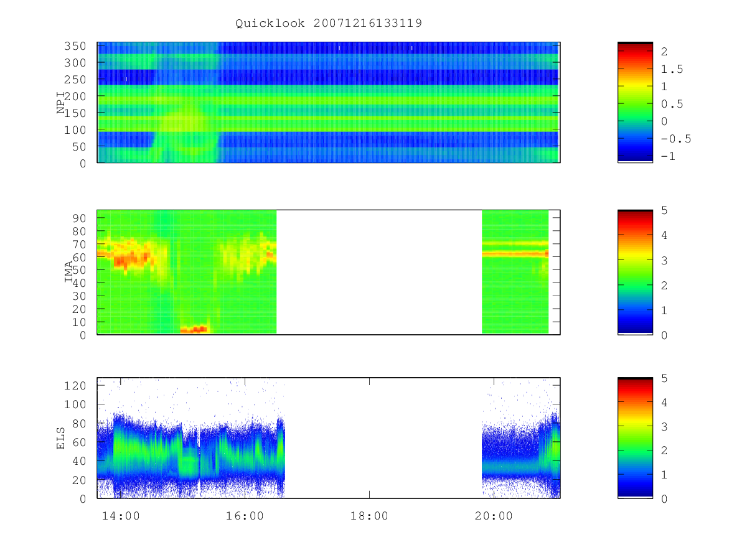Click the ELS color scale bar

(x=635, y=438)
